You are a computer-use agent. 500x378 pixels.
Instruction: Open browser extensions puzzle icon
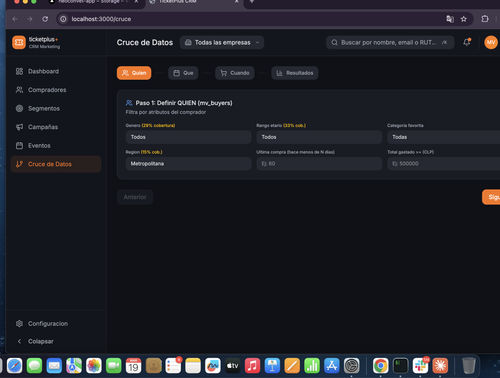[485, 19]
